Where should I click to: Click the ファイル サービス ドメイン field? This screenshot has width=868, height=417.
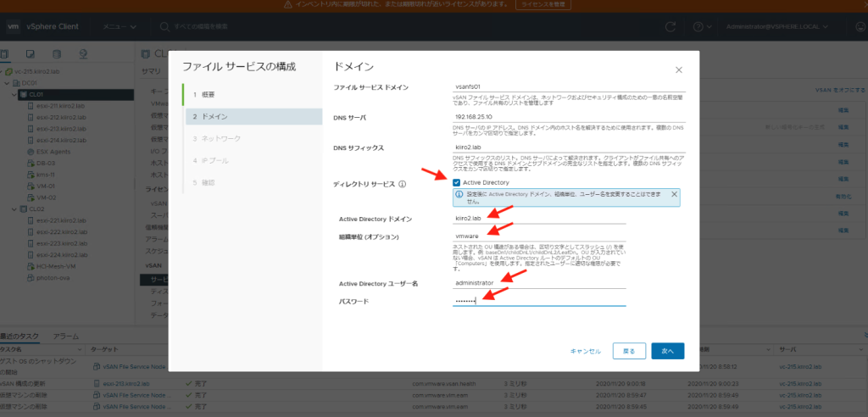pyautogui.click(x=569, y=86)
